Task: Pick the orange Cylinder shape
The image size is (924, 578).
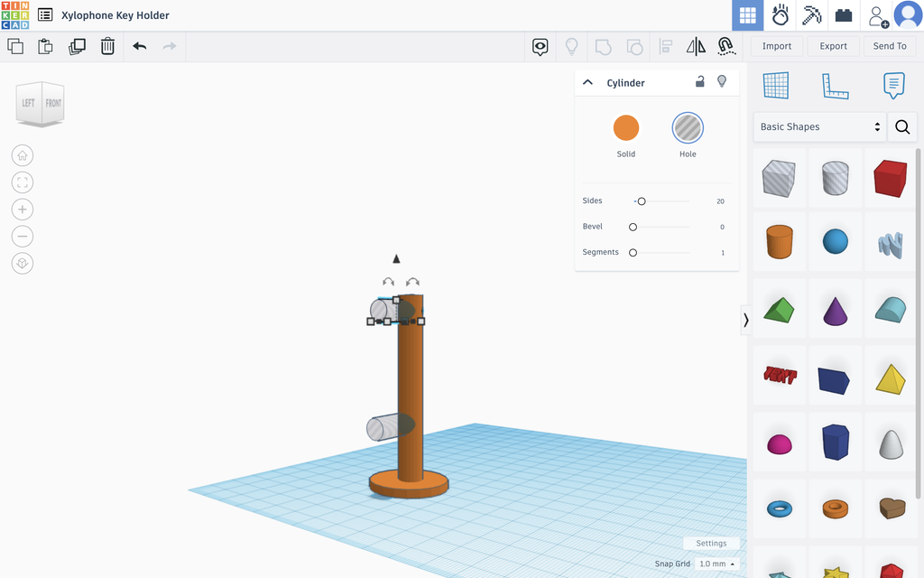Action: (x=779, y=242)
